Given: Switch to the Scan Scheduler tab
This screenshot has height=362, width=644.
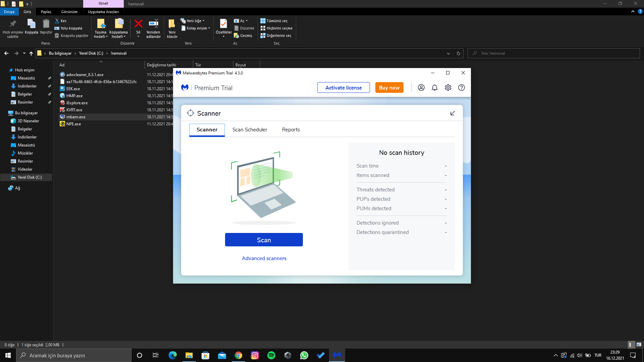Looking at the screenshot, I should (x=250, y=130).
